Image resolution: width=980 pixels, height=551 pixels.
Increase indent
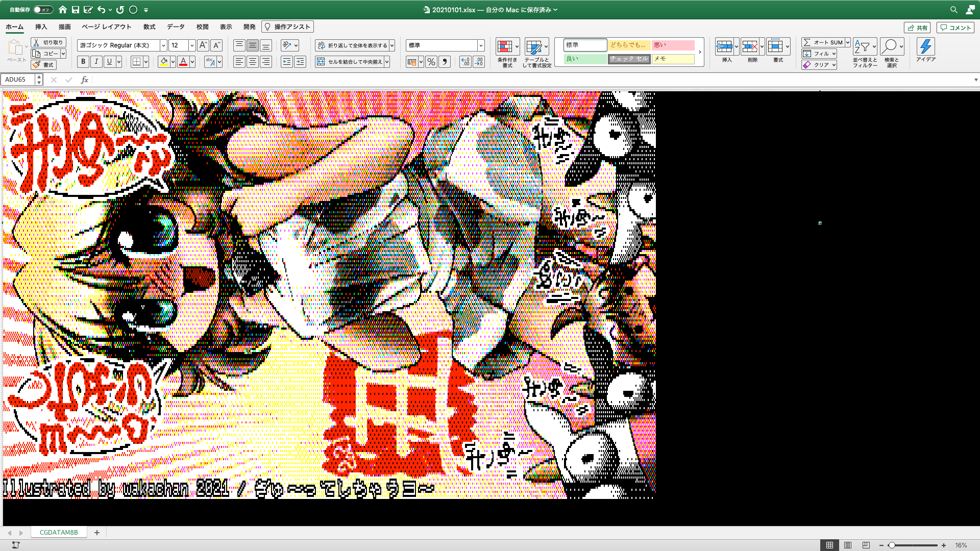[x=300, y=62]
